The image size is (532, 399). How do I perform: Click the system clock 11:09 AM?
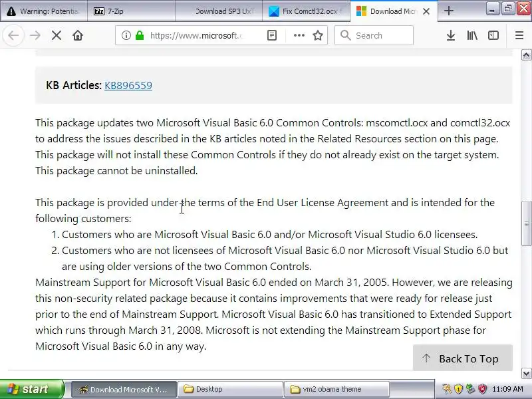(507, 389)
